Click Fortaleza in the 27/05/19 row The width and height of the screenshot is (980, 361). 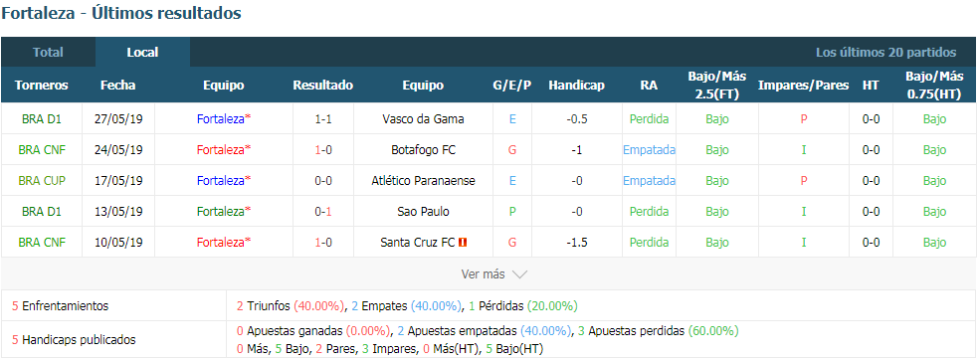223,118
